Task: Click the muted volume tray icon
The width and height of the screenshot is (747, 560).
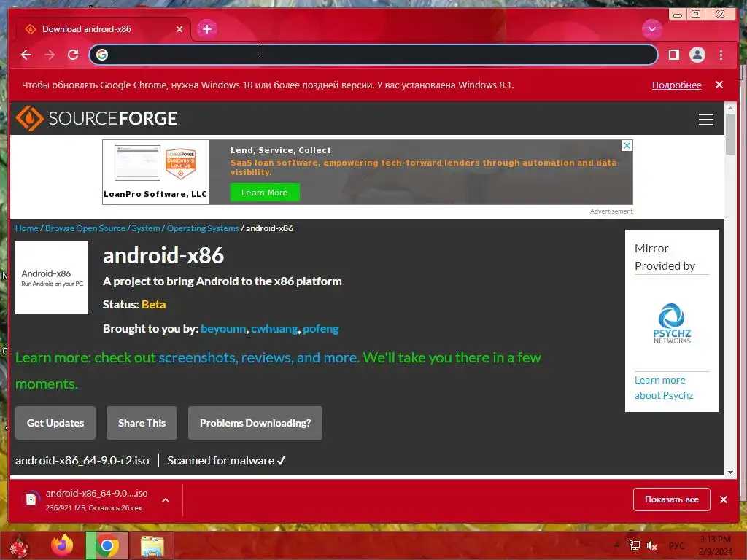Action: point(651,545)
